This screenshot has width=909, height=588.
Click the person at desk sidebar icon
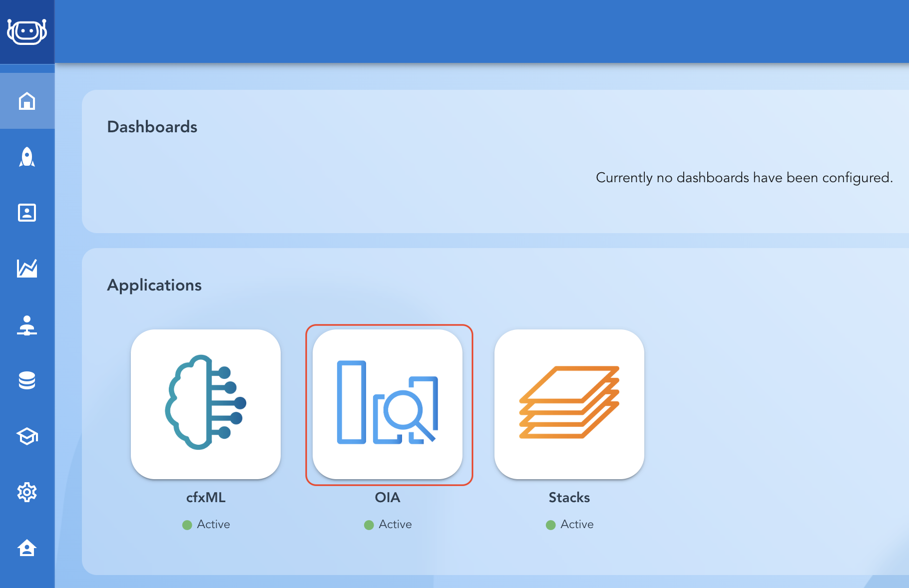click(27, 325)
